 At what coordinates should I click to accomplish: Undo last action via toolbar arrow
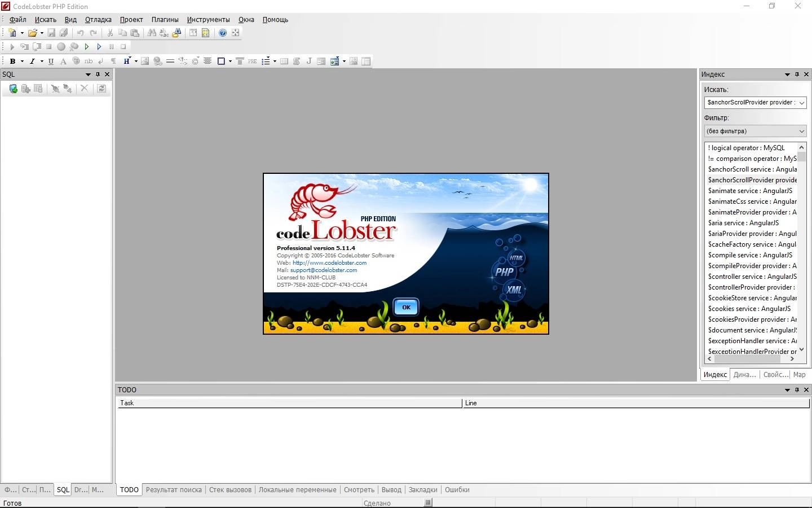coord(80,33)
